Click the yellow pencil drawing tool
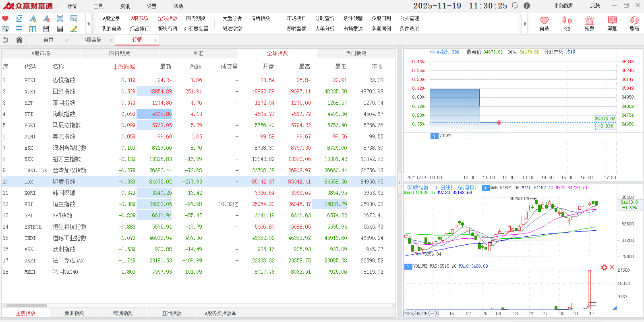Screen dimensions: 644x322 point(74,29)
